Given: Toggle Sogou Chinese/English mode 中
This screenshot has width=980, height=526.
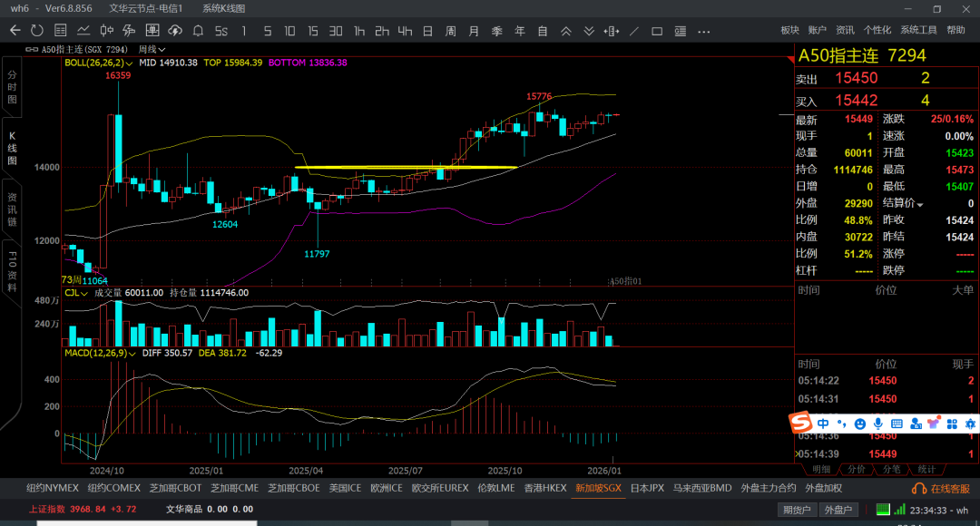Looking at the screenshot, I should click(x=823, y=424).
